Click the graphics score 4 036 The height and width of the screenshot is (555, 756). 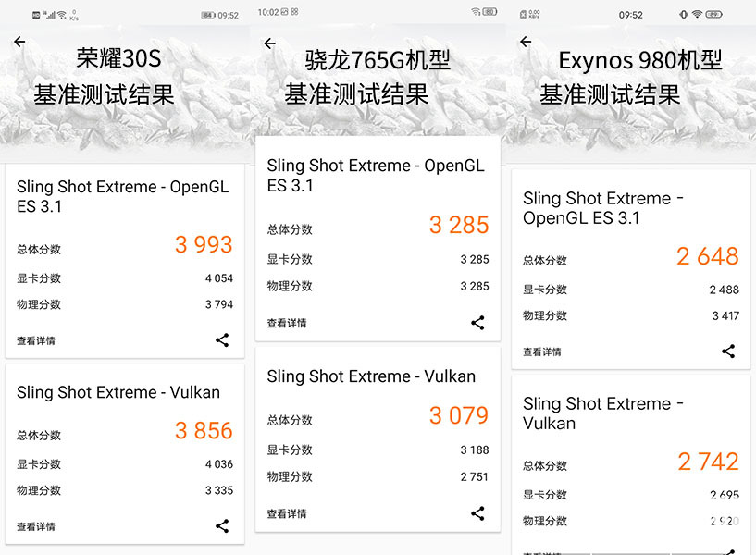click(219, 464)
